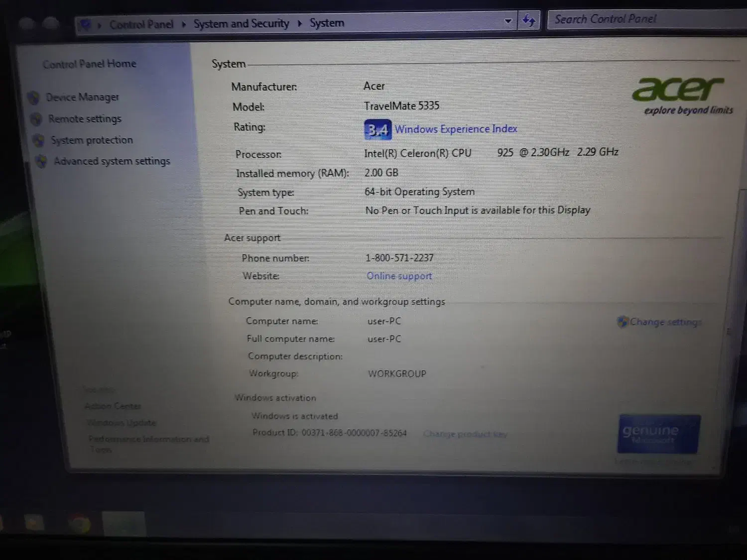
Task: Open the Online support website link
Action: pos(399,276)
